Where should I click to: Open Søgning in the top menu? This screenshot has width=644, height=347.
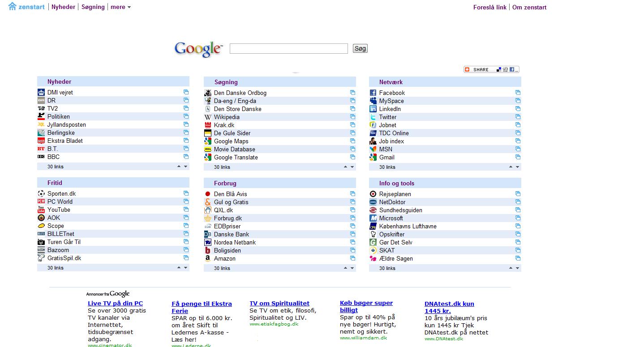(93, 7)
